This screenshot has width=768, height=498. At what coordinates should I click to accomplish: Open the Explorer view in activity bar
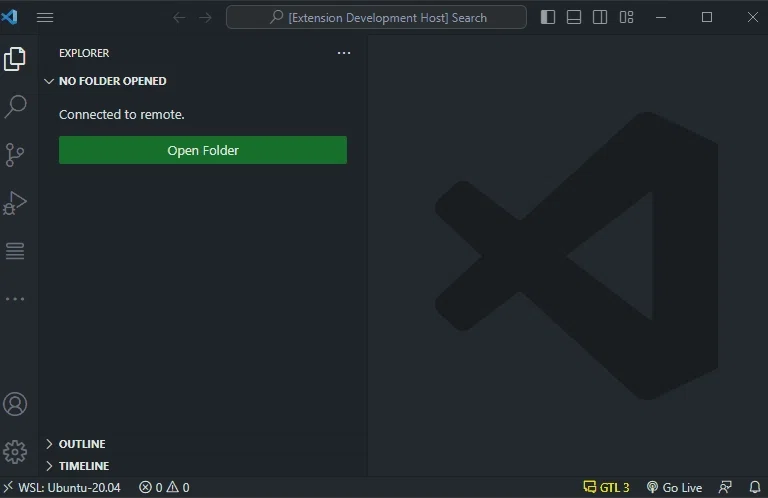click(15, 59)
